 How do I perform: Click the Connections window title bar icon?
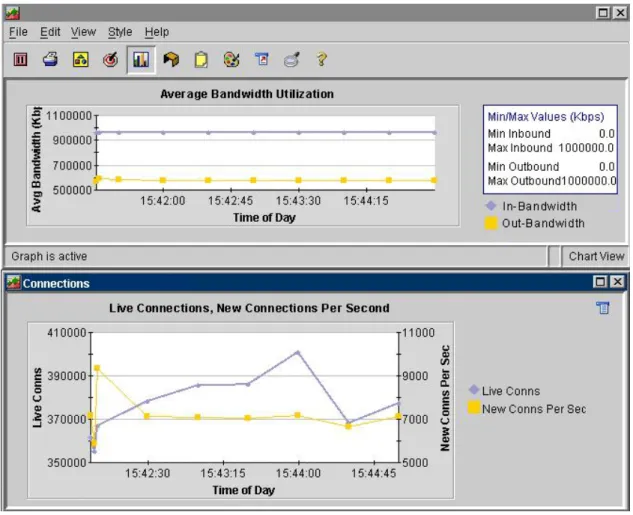13,282
